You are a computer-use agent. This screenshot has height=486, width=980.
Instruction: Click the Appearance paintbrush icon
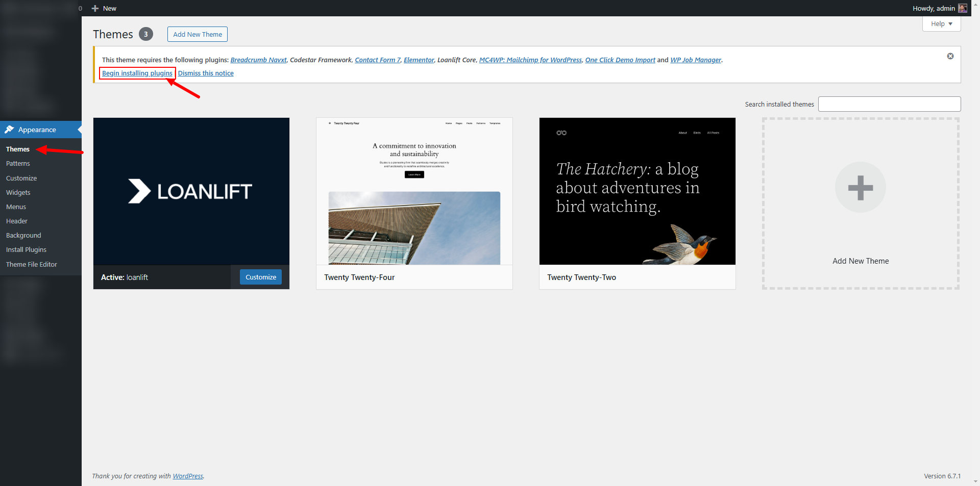9,130
